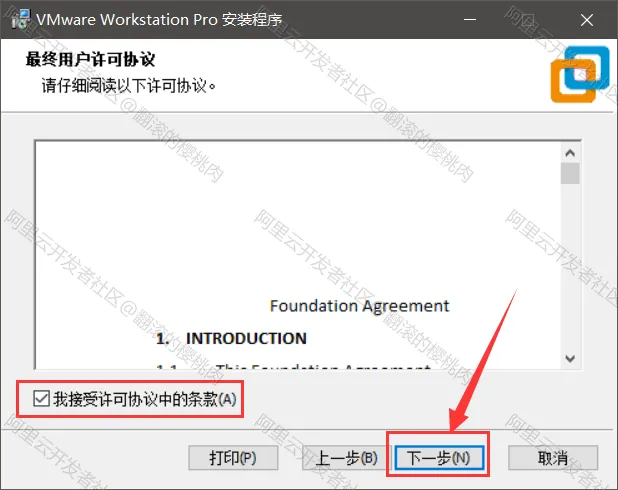Screen dimensions: 618x490
Task: Click the 1. INTRODUCTION heading in the license
Action: (x=231, y=338)
